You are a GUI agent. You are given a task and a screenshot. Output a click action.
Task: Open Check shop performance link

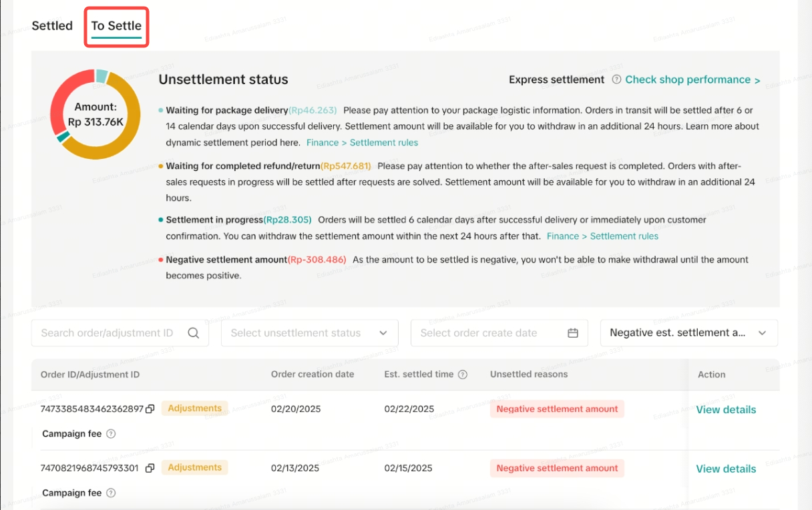[692, 80]
